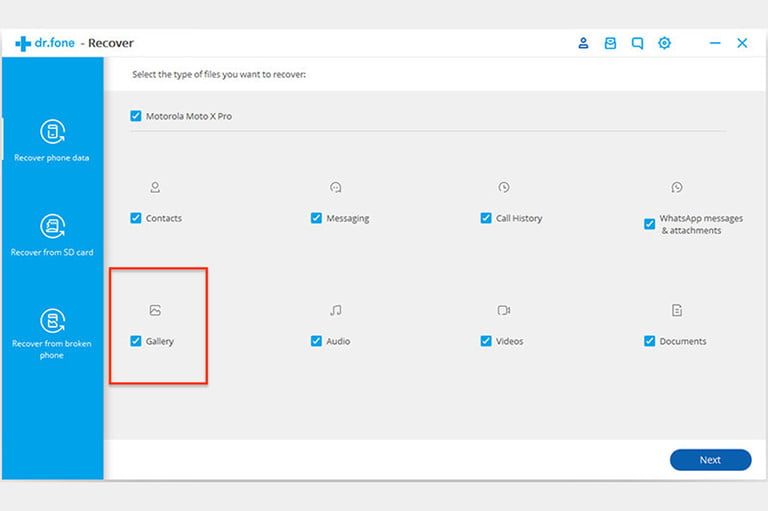Open the settings gear icon
768x511 pixels.
[665, 43]
